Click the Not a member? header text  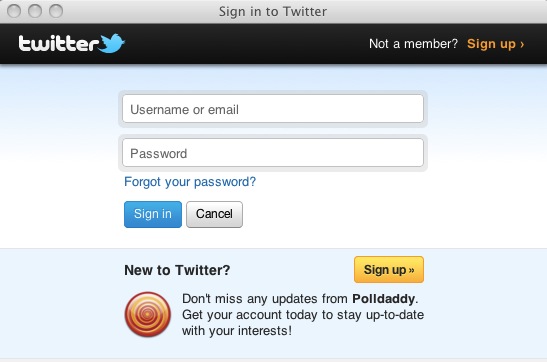click(413, 44)
